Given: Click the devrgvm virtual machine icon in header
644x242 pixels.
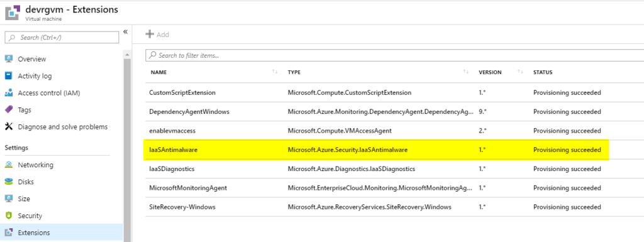Looking at the screenshot, I should 13,12.
